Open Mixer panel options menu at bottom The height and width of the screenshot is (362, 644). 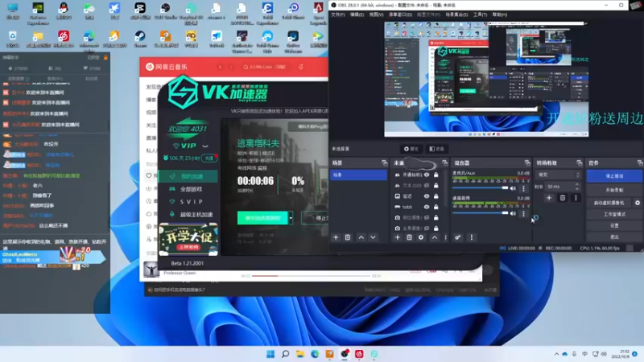pyautogui.click(x=471, y=237)
